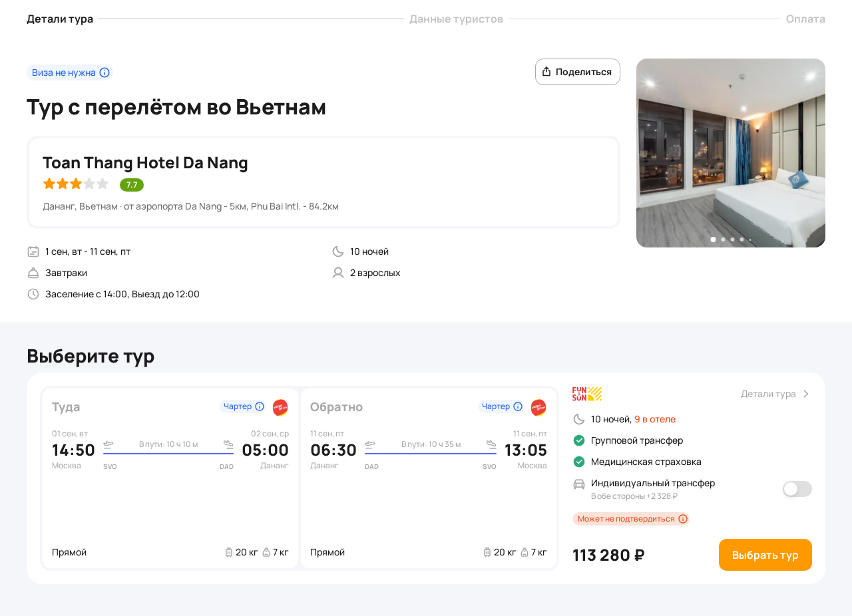Click 20 кг baggage icon on Туда flight

[229, 552]
